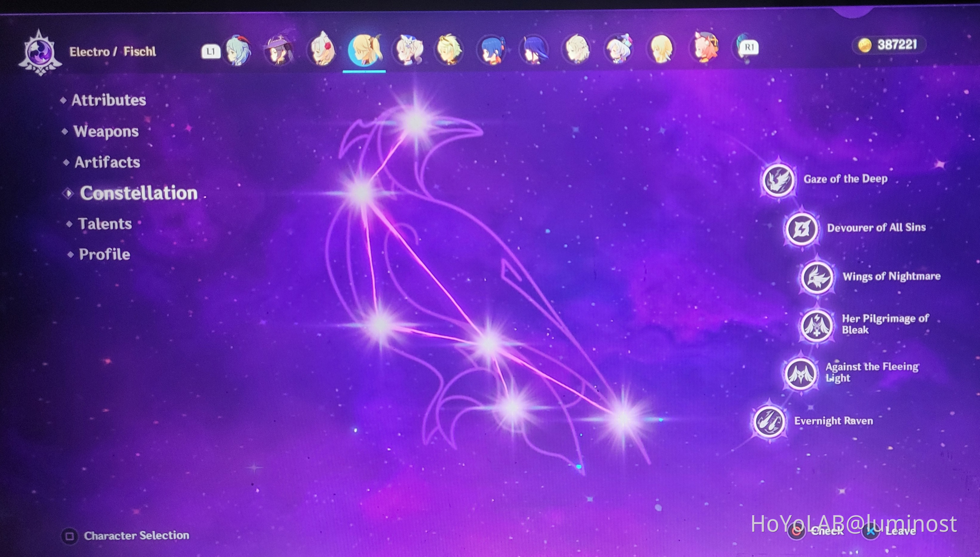Click the Electro element emblem icon
This screenshot has width=980, height=557.
pos(40,52)
